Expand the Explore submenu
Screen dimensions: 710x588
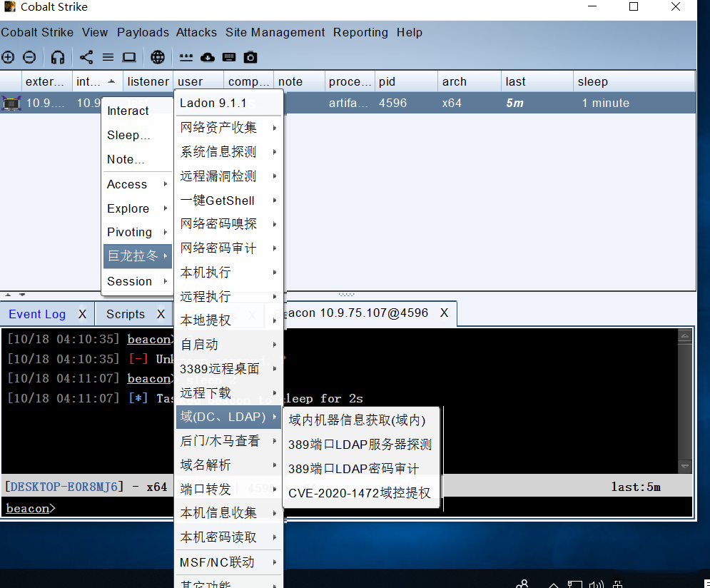coord(137,208)
